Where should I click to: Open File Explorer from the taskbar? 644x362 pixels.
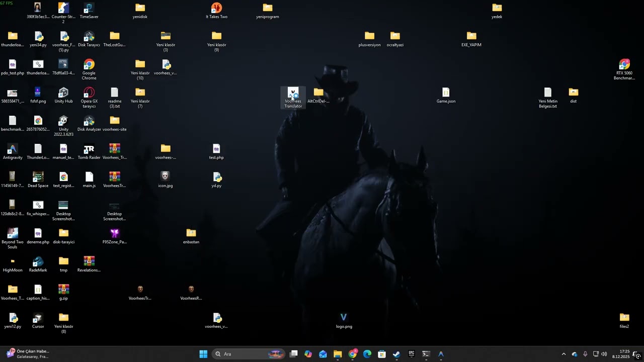pos(338,354)
